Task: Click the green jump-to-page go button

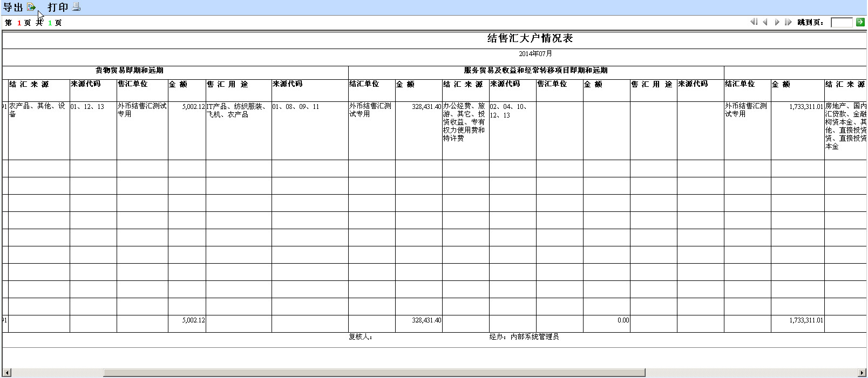Action: (860, 22)
